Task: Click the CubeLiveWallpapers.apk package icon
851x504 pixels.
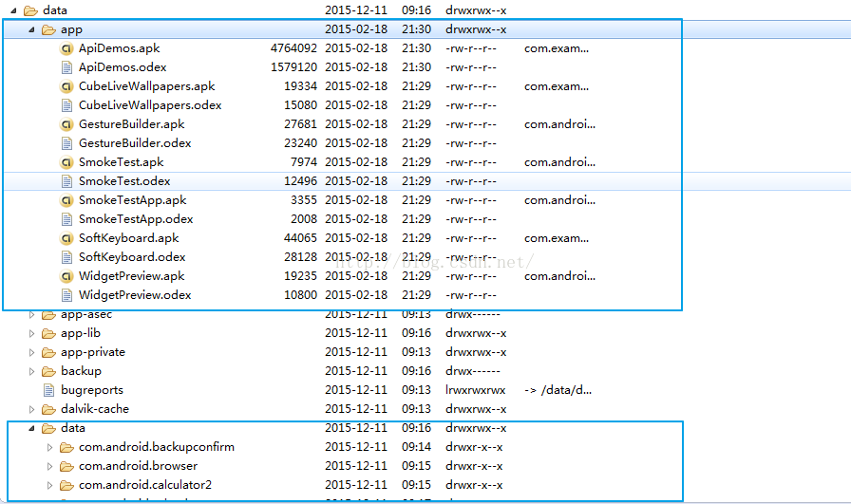Action: coord(66,86)
